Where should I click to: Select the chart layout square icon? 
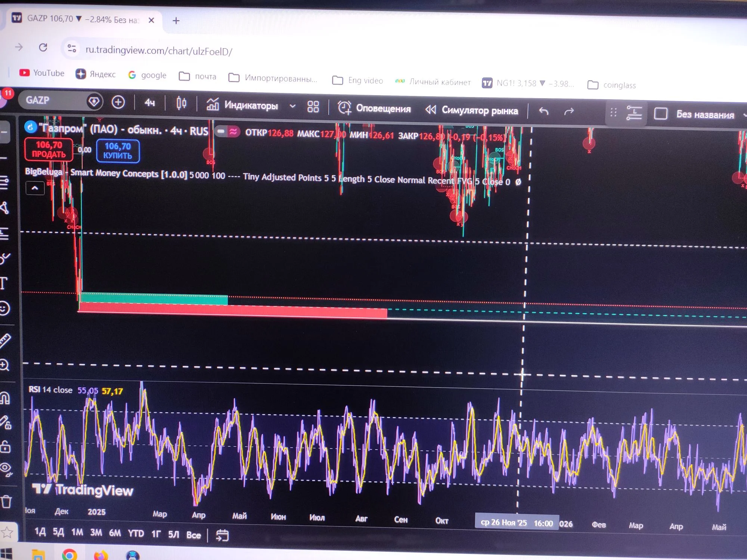[661, 113]
